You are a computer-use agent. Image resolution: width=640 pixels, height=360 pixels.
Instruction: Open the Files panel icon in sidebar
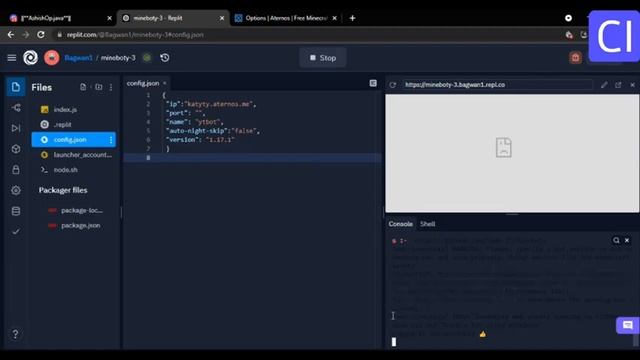16,87
